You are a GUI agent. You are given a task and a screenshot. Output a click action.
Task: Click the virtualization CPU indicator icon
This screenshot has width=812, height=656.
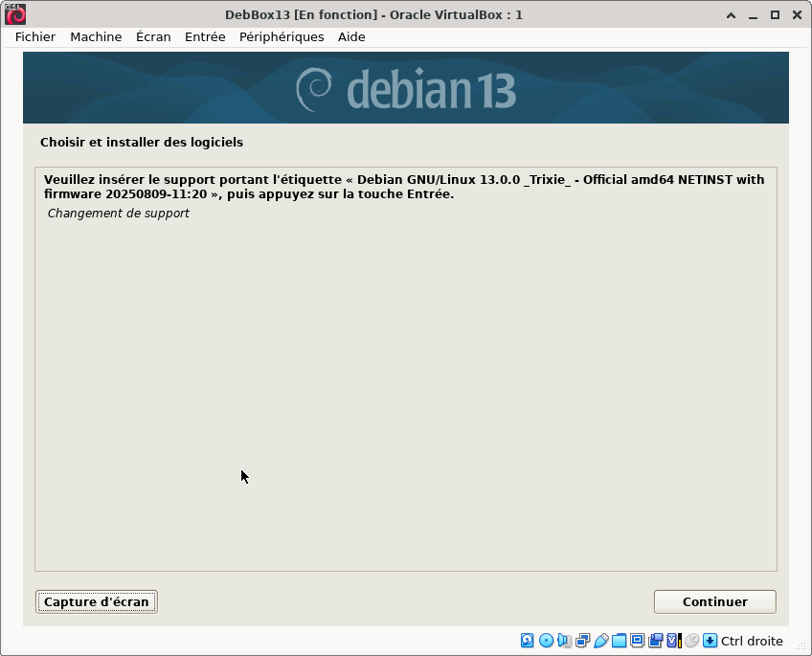coord(673,641)
